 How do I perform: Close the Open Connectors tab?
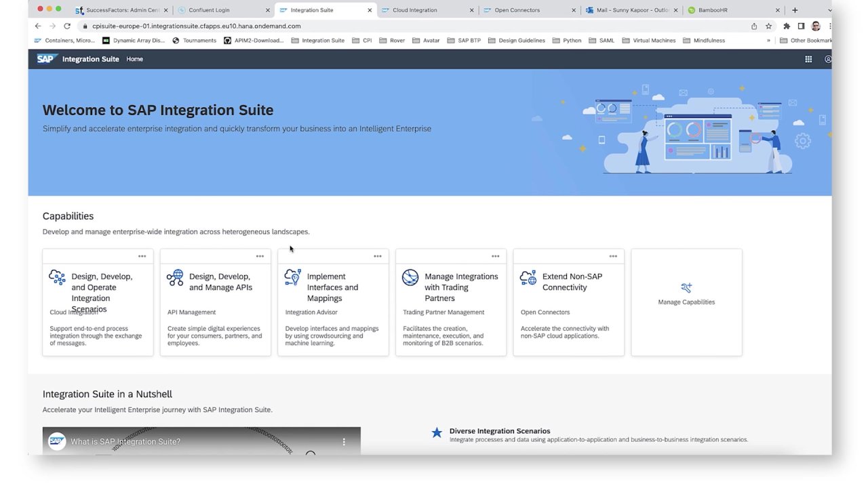coord(574,10)
